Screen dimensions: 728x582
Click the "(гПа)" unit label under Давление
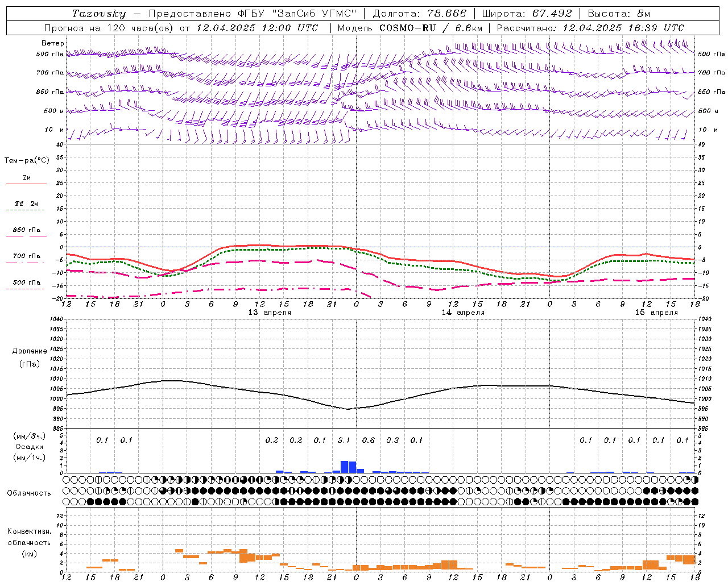[29, 364]
